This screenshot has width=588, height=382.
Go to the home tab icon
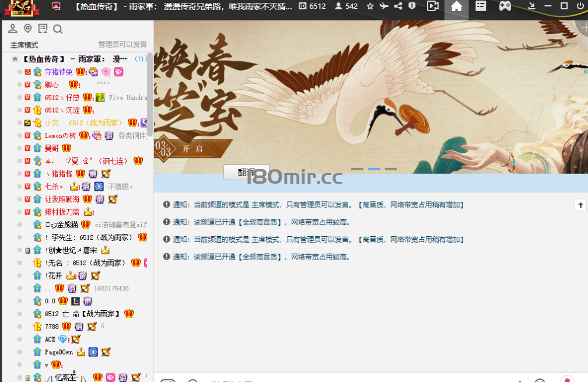(x=456, y=7)
